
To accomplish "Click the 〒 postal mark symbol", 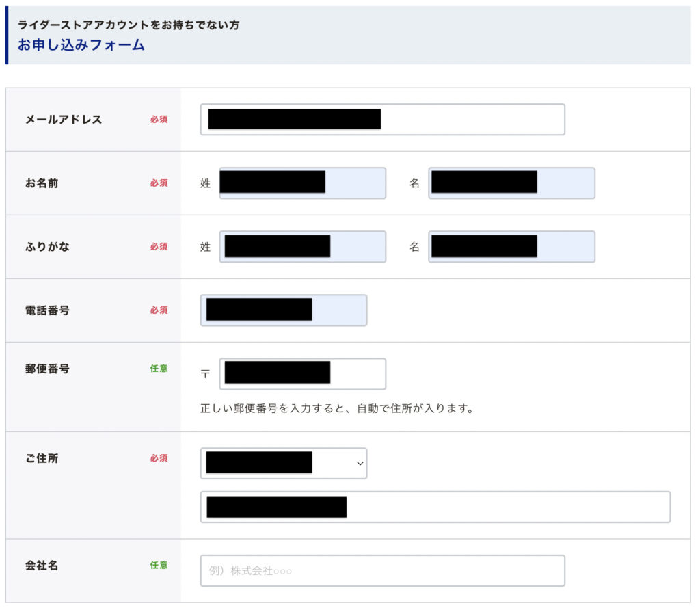I will [x=205, y=375].
